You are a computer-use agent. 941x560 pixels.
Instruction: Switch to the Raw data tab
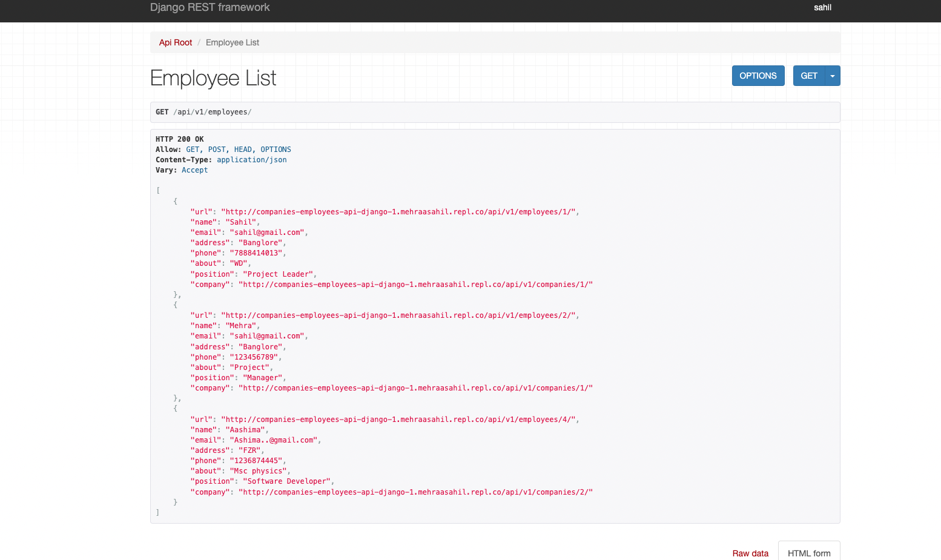[x=750, y=553]
